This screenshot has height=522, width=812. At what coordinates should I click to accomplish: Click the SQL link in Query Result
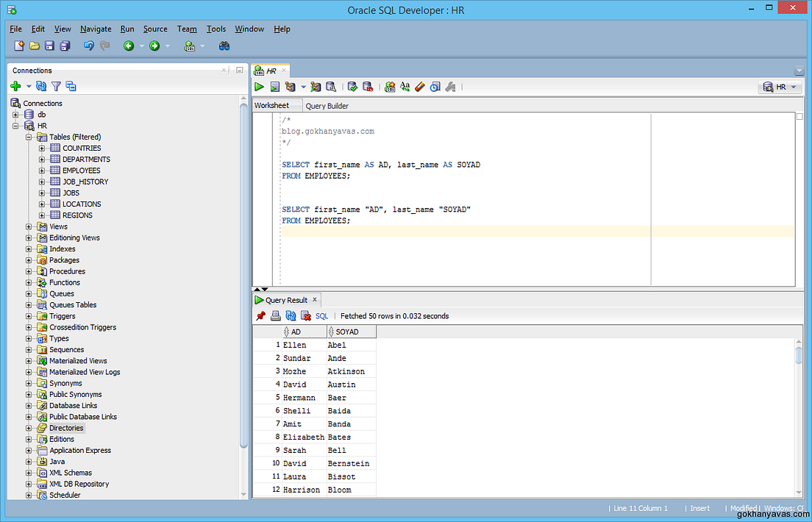pyautogui.click(x=321, y=316)
